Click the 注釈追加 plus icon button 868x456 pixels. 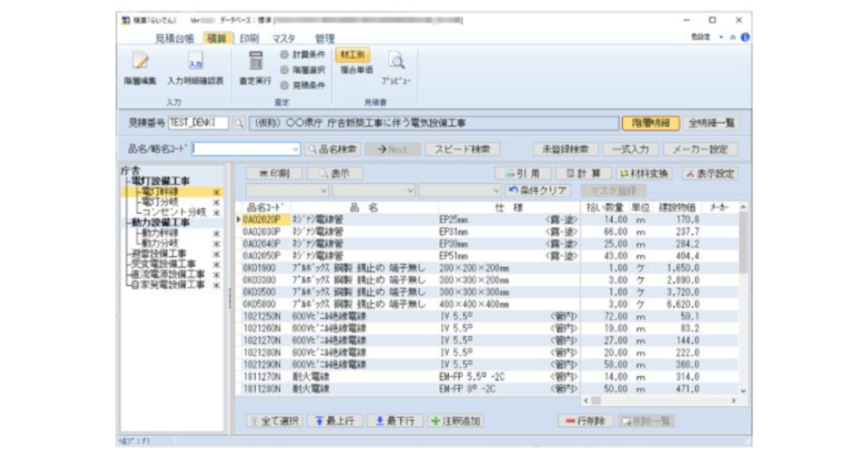(x=455, y=421)
